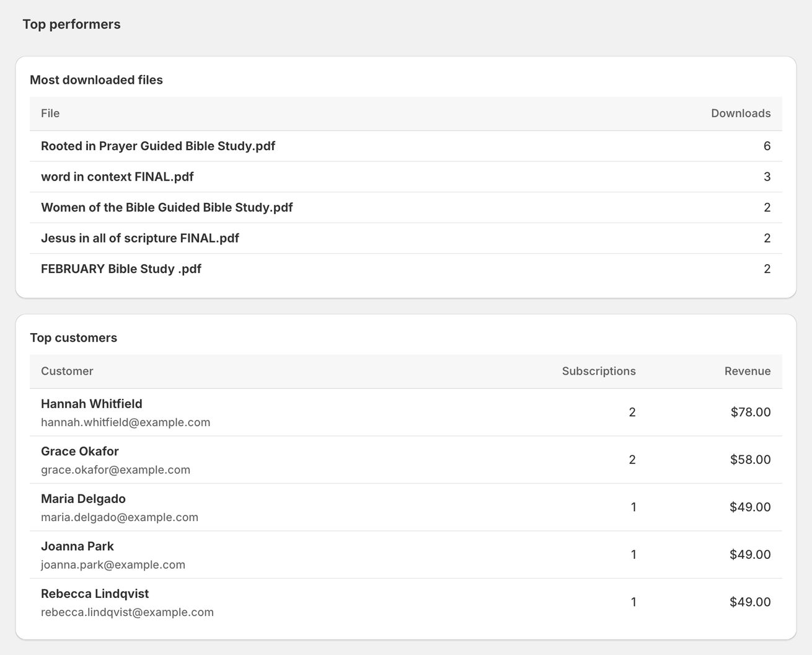Click the "Most downloaded files" card title
The height and width of the screenshot is (655, 812).
tap(96, 80)
